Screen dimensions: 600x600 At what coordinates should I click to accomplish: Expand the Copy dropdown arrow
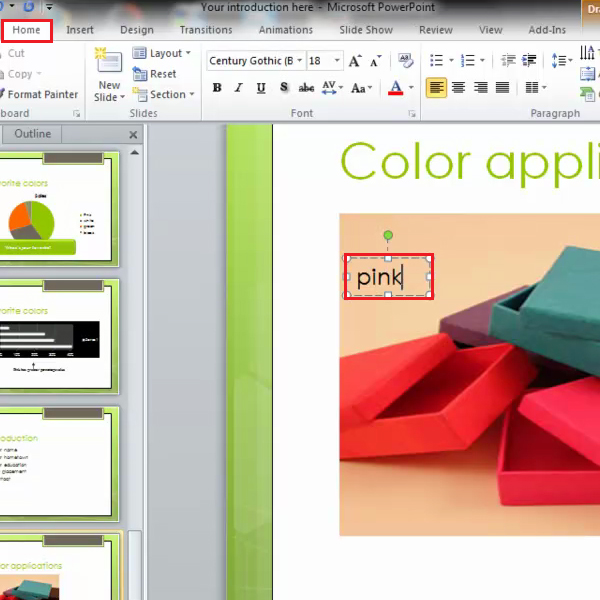pos(39,74)
